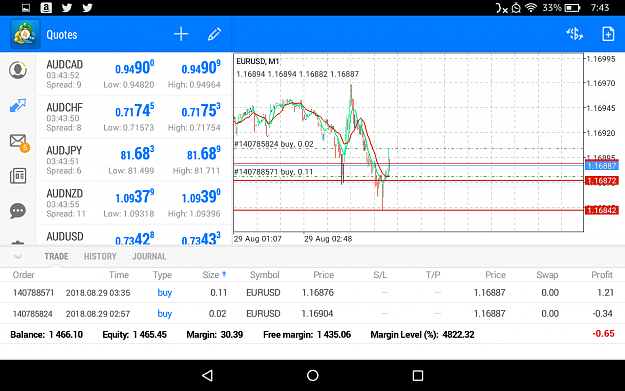Tap Equity 1 465.45 entry

(134, 334)
